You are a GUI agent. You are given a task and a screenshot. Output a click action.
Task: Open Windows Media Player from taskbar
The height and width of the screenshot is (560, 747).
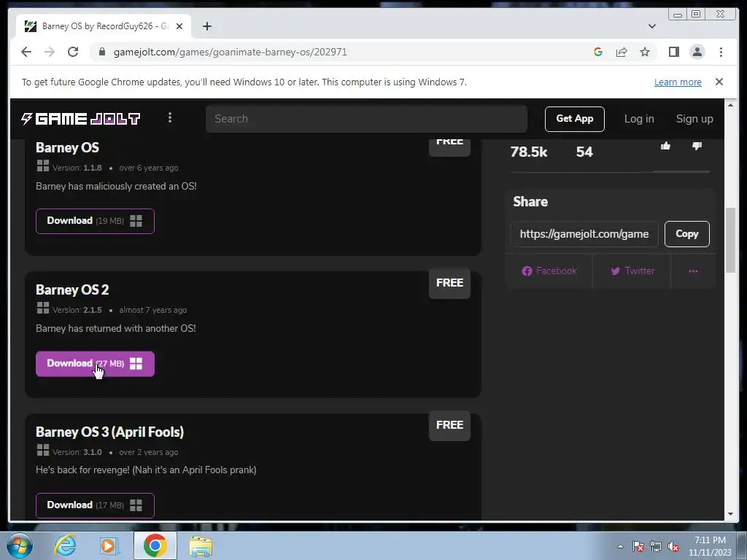tap(109, 545)
